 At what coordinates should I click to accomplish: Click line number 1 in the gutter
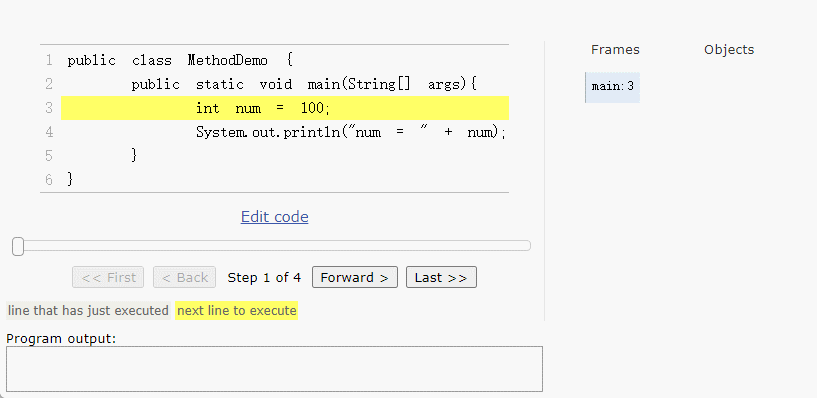point(49,60)
